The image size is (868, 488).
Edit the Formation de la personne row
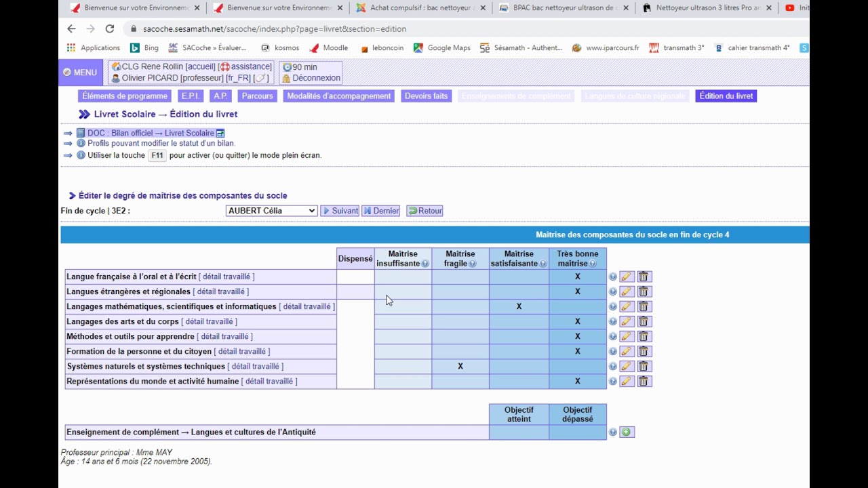click(x=627, y=351)
